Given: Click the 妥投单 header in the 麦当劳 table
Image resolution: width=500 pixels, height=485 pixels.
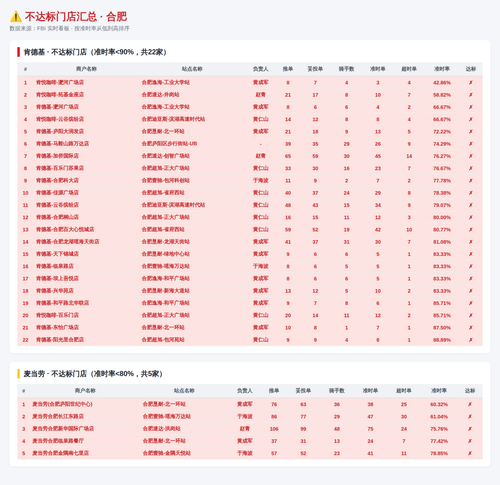Looking at the screenshot, I should (x=303, y=391).
